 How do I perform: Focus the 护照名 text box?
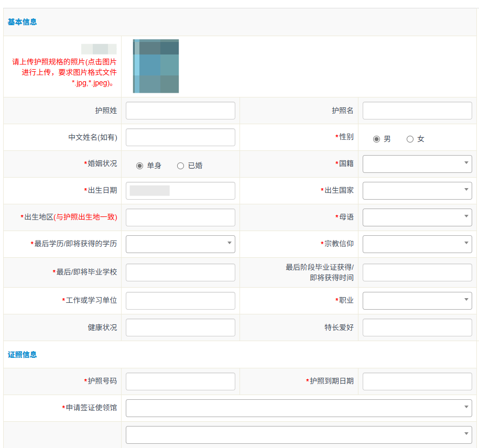(x=417, y=111)
